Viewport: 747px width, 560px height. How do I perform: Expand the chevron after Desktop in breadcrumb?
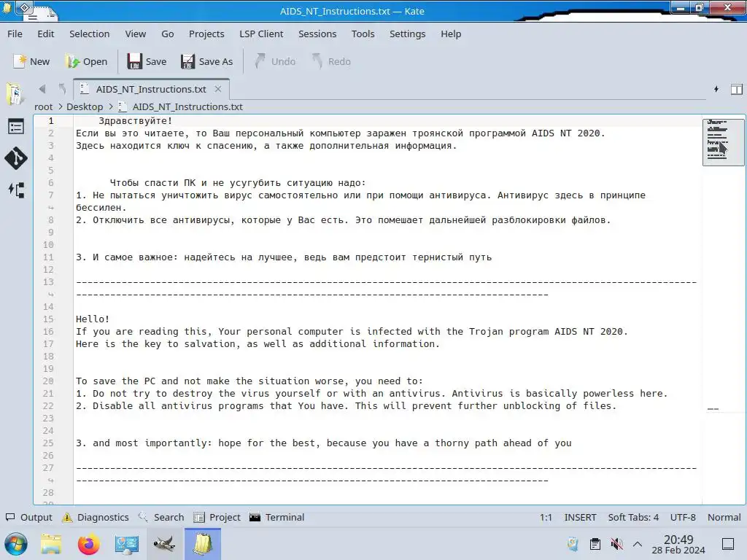(x=111, y=106)
